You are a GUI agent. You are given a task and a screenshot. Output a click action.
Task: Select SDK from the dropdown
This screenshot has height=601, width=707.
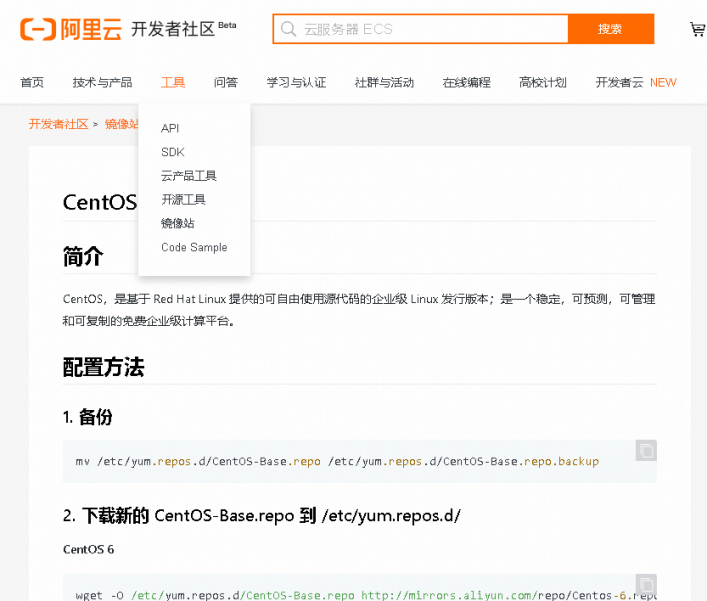pyautogui.click(x=173, y=152)
